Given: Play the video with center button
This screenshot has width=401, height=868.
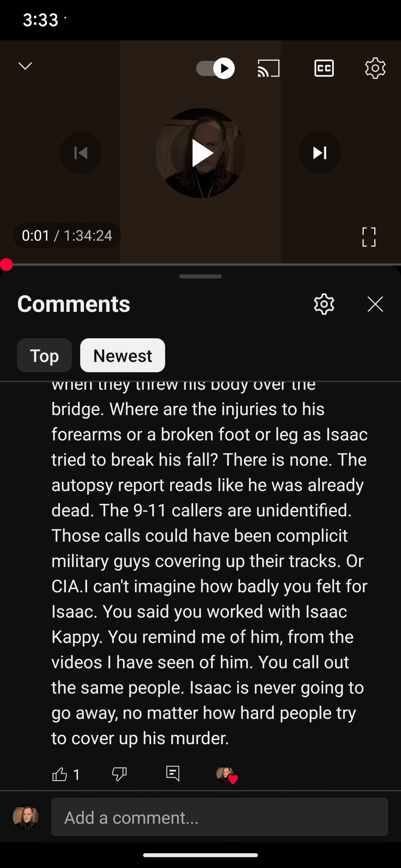Looking at the screenshot, I should 200,153.
